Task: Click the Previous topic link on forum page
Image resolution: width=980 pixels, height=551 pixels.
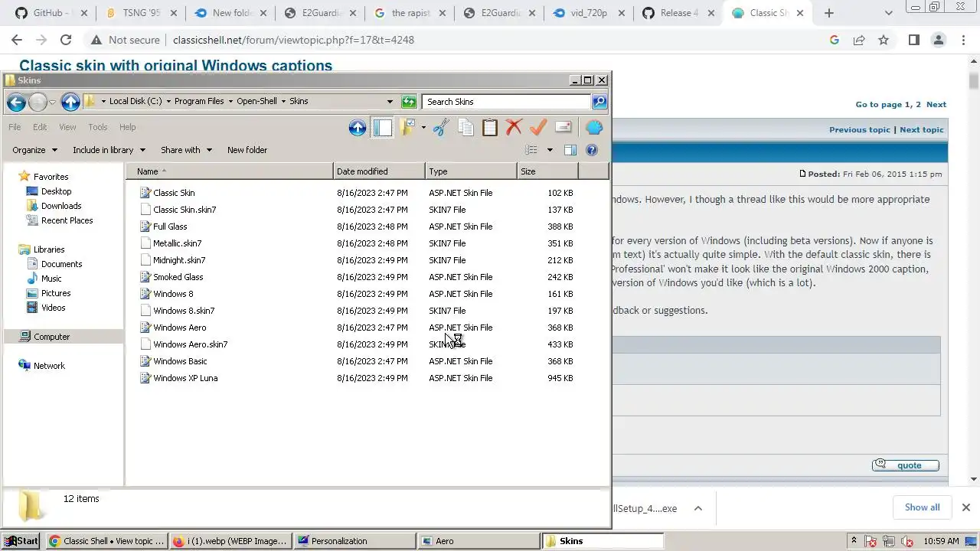Action: pos(859,130)
